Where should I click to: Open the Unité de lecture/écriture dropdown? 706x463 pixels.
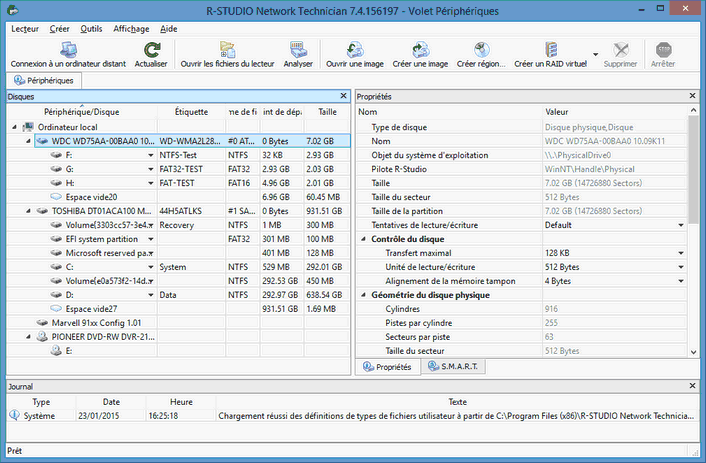point(681,267)
